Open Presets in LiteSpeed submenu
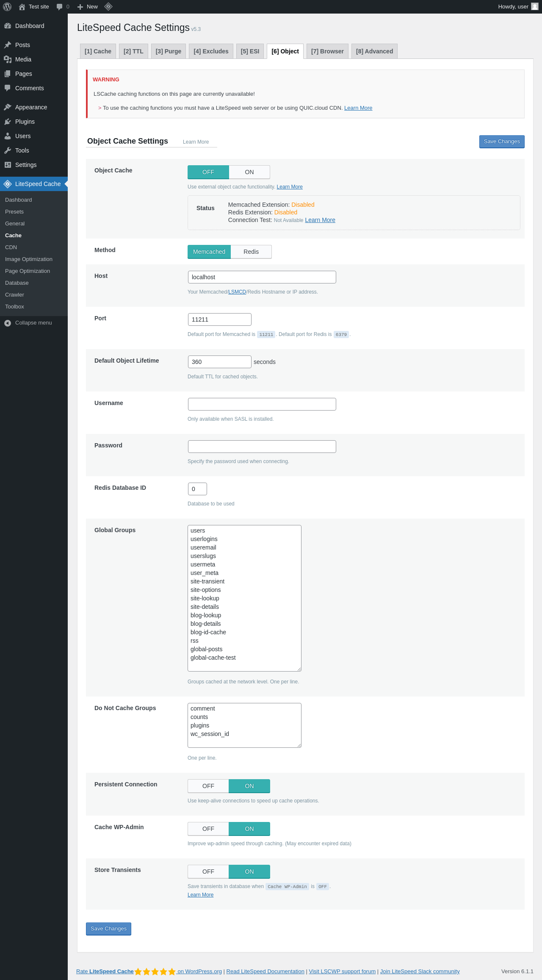Image resolution: width=542 pixels, height=980 pixels. click(x=14, y=212)
